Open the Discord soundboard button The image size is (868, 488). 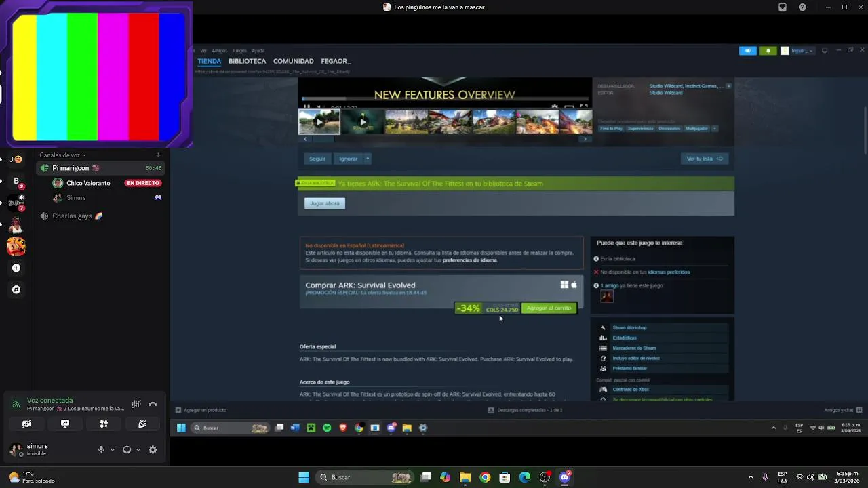pos(142,424)
